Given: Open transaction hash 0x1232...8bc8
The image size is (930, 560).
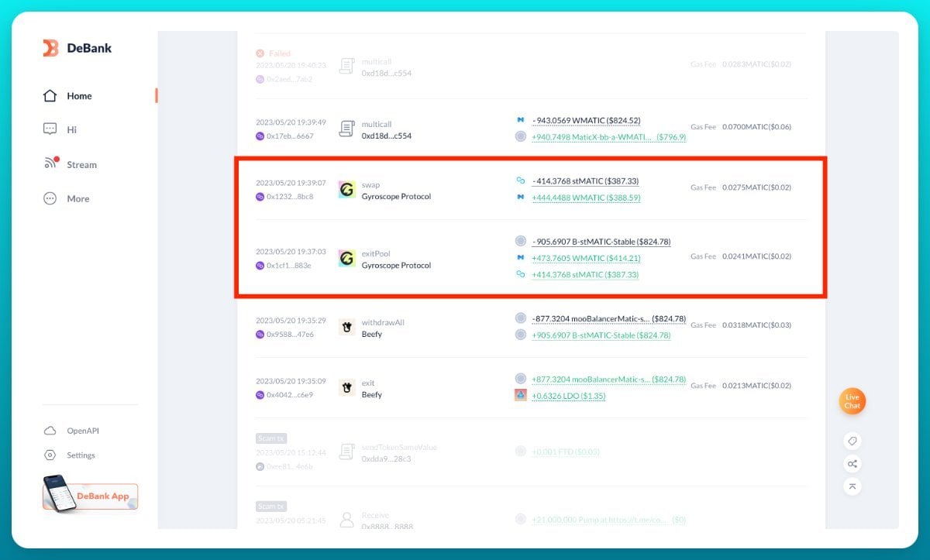Looking at the screenshot, I should point(290,196).
